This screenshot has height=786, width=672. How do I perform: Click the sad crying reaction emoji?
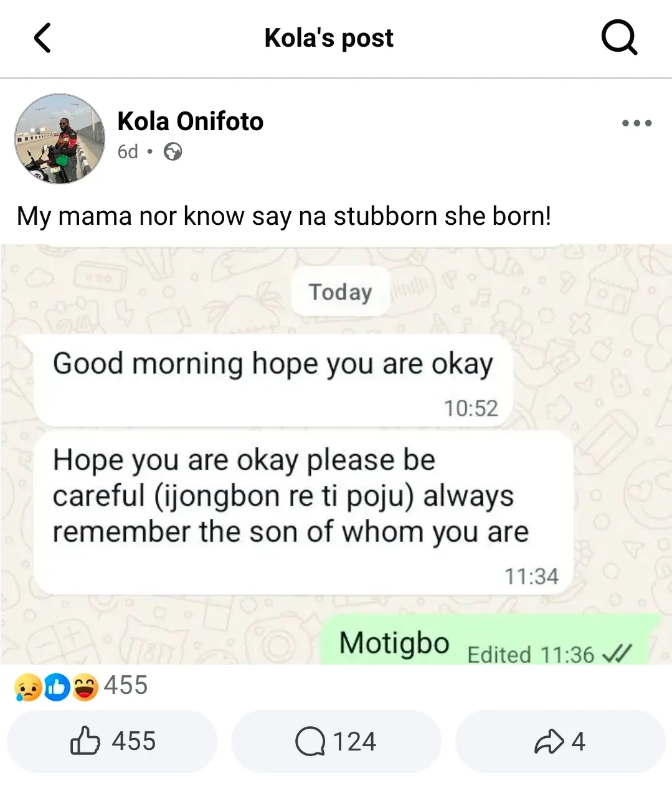point(27,687)
